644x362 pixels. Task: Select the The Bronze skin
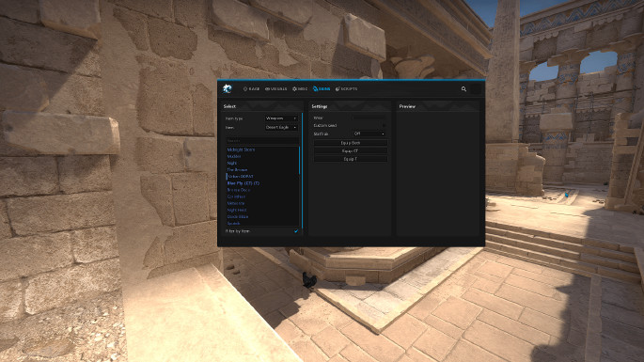coord(238,169)
